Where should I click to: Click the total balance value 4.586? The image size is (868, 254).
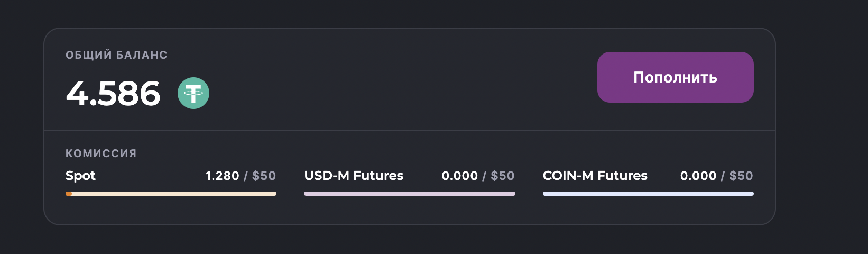113,94
